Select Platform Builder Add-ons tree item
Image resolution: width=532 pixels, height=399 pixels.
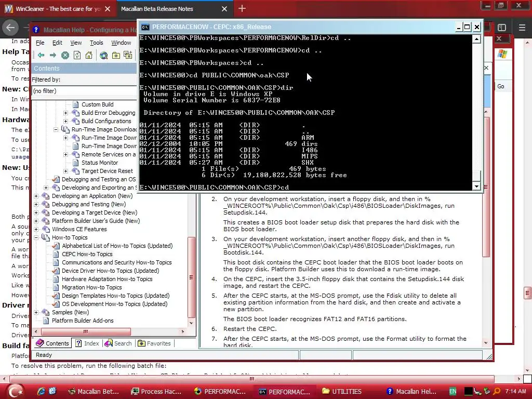pos(83,321)
